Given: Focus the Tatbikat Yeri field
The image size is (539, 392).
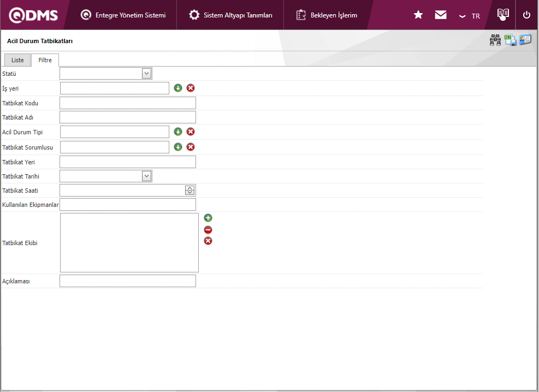Looking at the screenshot, I should click(128, 162).
